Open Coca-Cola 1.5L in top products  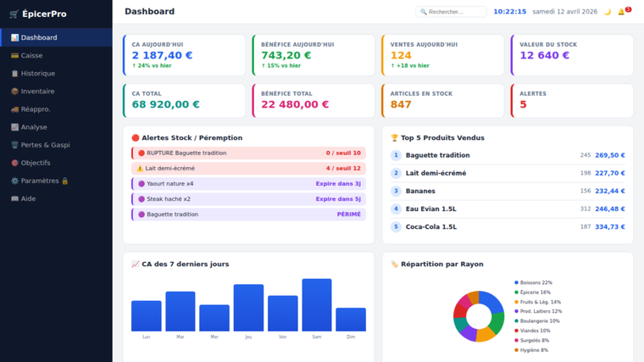coord(508,227)
